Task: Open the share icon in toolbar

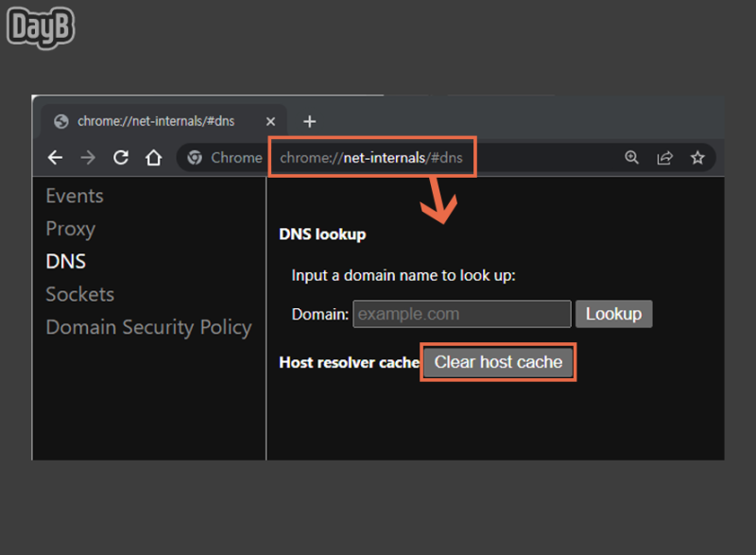Action: tap(664, 157)
